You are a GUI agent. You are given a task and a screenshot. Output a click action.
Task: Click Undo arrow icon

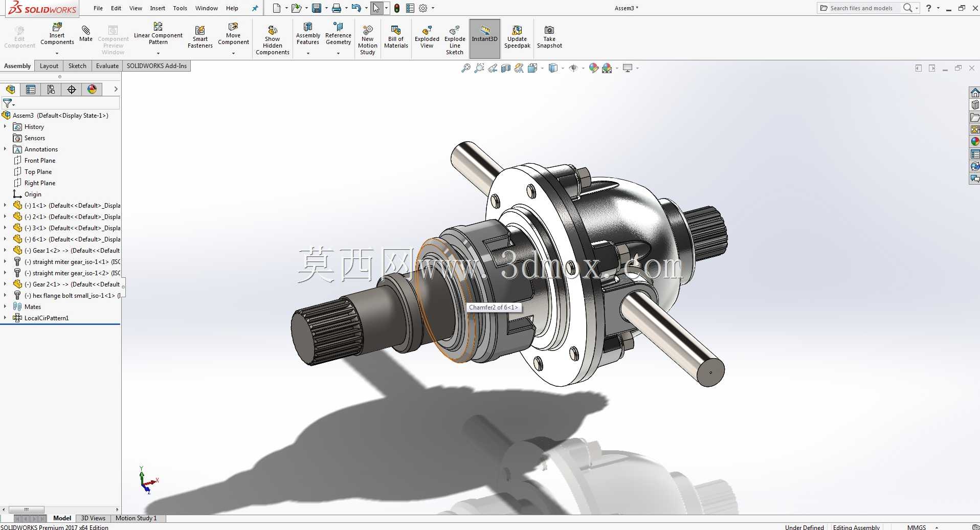click(x=357, y=8)
